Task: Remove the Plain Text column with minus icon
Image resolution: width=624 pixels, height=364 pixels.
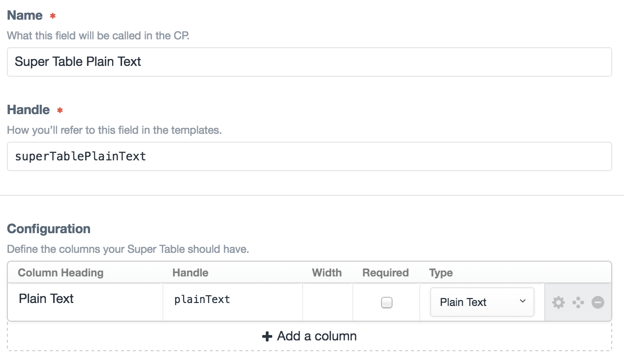Action: pyautogui.click(x=598, y=303)
